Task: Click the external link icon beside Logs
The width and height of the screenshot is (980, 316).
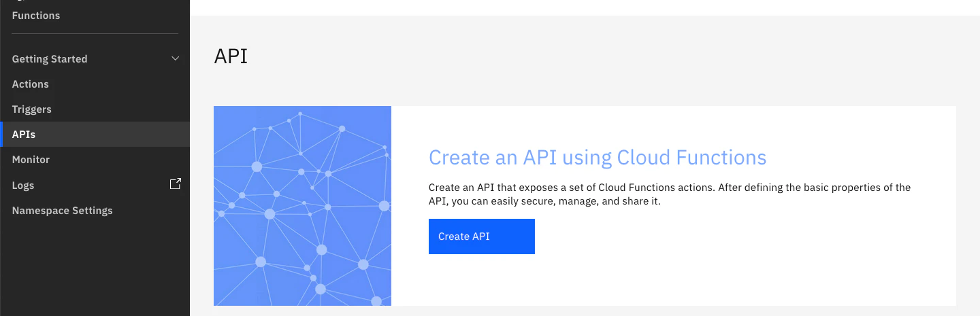Action: [x=175, y=183]
